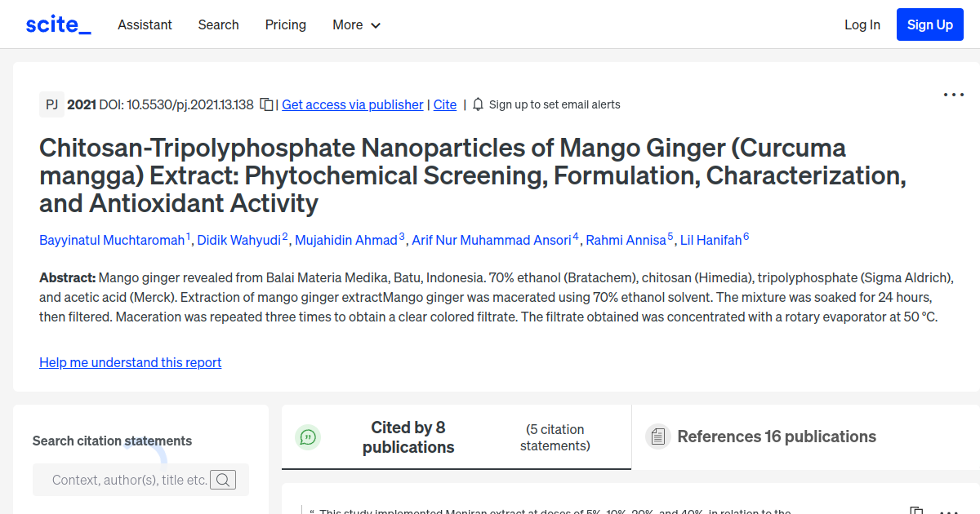
Task: Click the PJ journal badge
Action: pos(51,104)
